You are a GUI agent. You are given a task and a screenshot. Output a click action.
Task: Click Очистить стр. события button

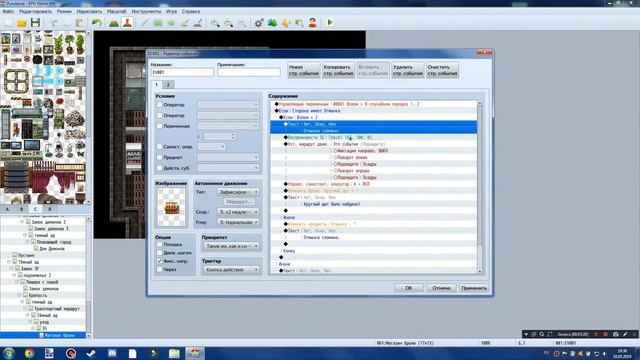pos(442,70)
